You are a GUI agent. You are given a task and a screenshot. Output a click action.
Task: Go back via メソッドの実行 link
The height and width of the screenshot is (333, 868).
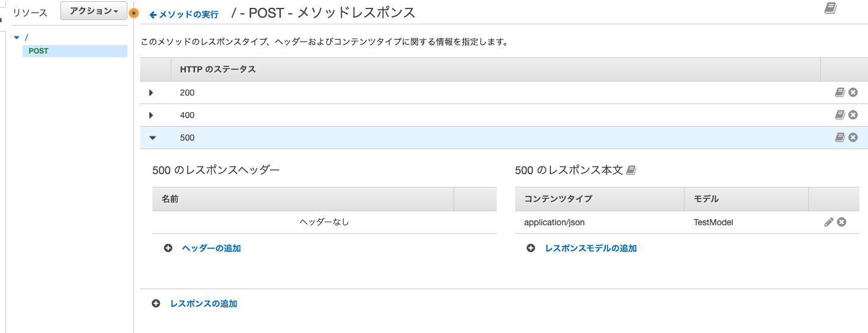183,15
